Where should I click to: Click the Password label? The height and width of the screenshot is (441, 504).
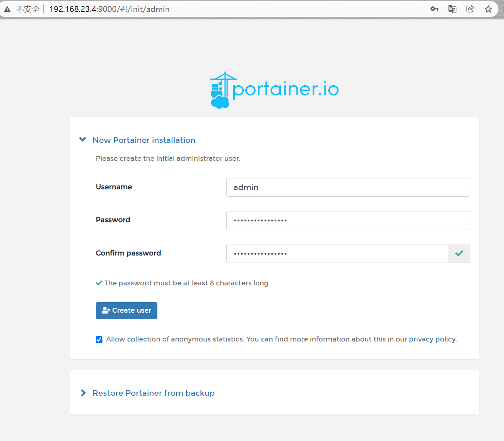113,220
